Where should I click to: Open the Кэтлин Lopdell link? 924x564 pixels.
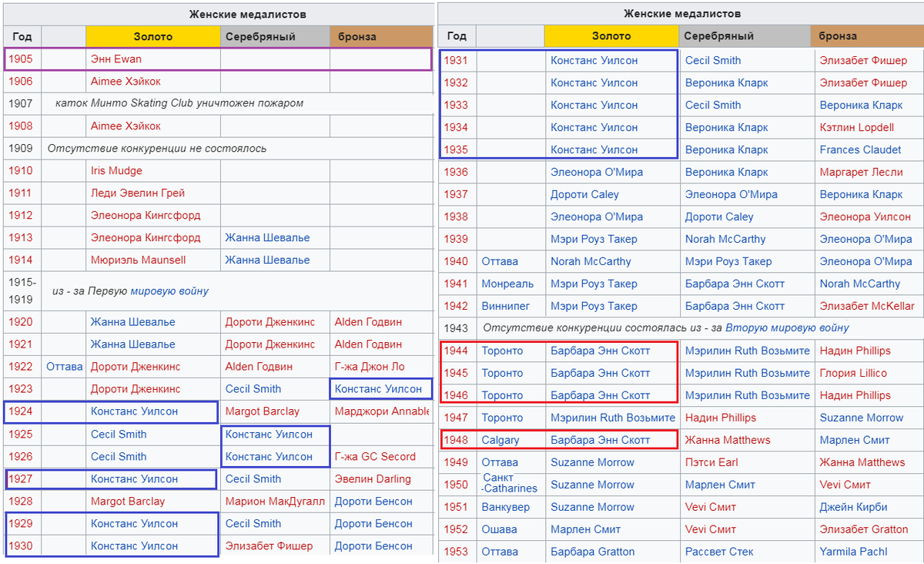857,127
